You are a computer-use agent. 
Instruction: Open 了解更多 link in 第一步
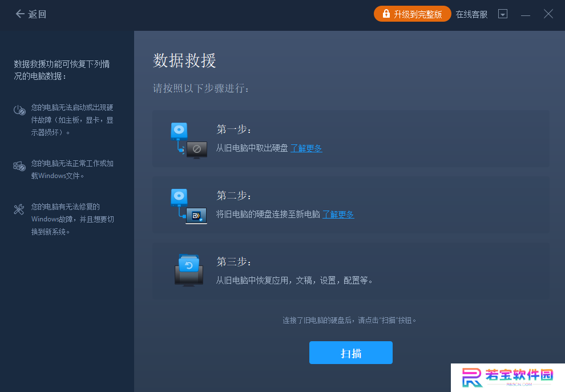[306, 148]
